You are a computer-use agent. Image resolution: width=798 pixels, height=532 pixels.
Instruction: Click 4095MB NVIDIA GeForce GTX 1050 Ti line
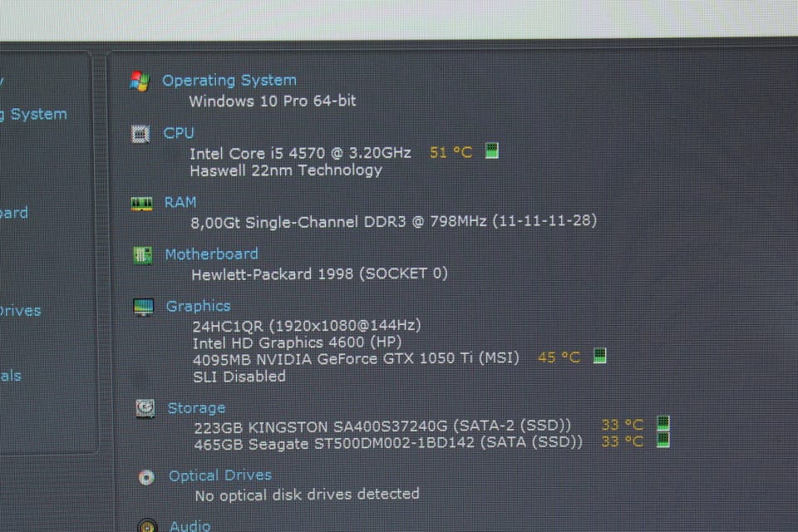coord(356,359)
